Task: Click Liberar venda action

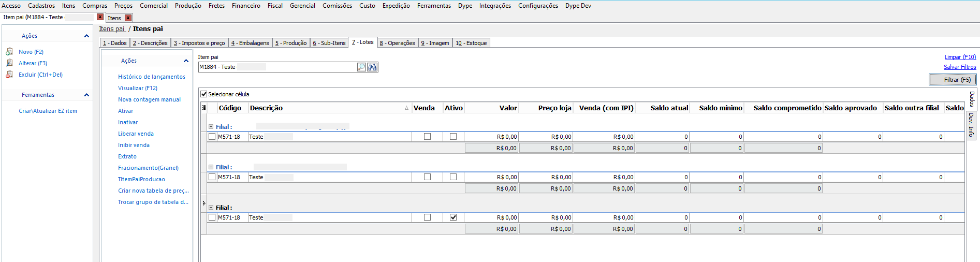Action: tap(136, 134)
